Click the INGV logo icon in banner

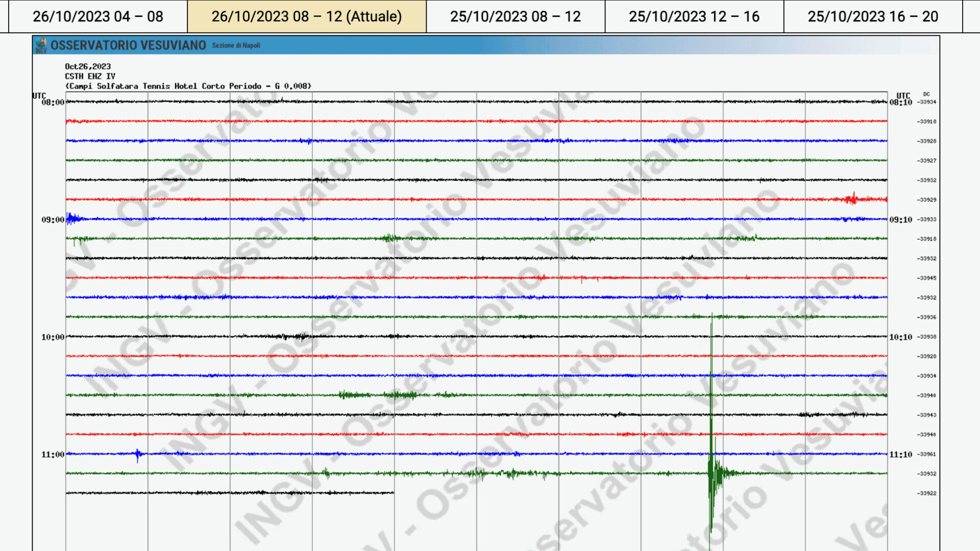[41, 45]
